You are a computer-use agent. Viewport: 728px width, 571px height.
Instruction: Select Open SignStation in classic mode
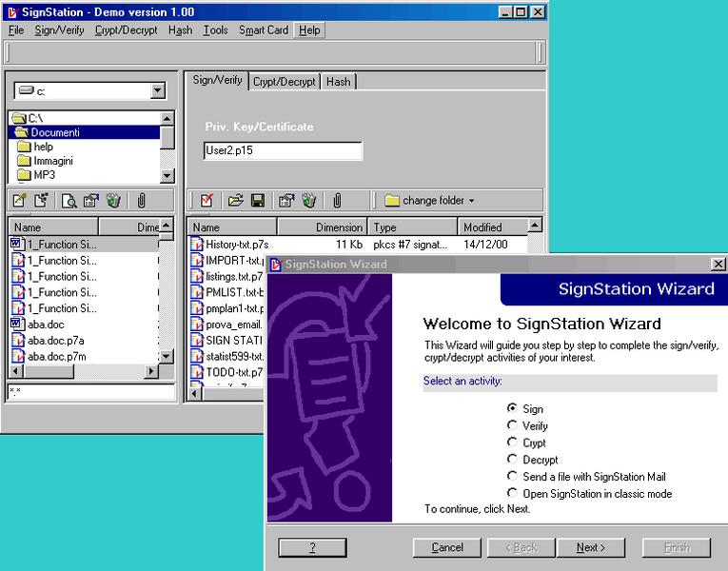click(x=512, y=493)
